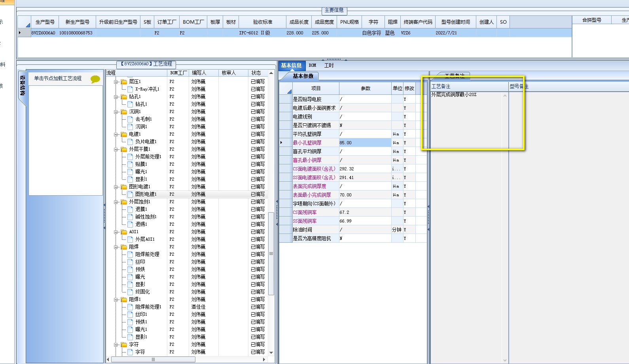The image size is (629, 364).
Task: Click the 去毛刺1 document icon
Action: [130, 119]
